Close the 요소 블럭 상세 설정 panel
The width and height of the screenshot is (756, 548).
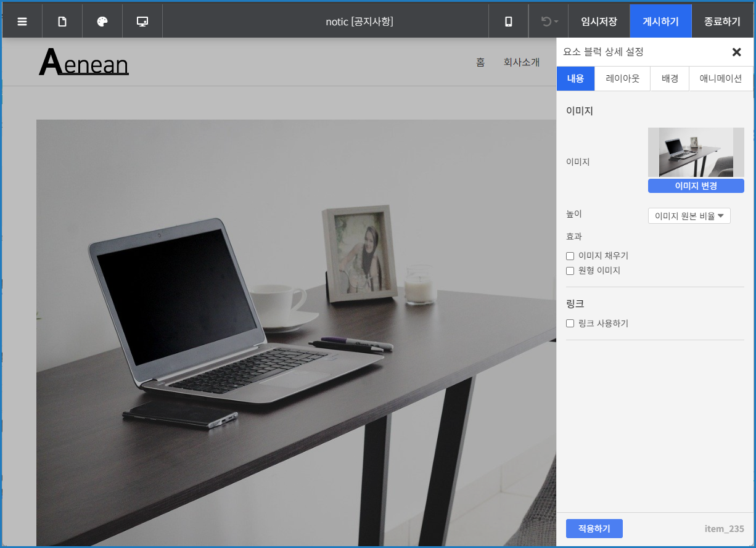click(736, 52)
